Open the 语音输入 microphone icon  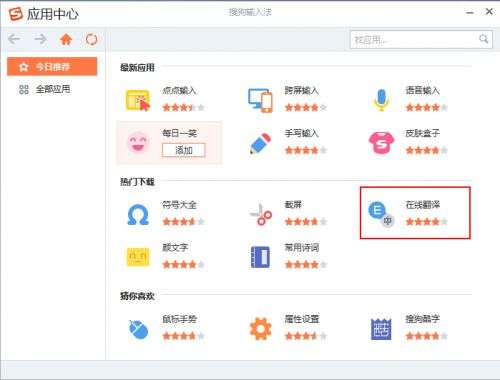tap(381, 100)
